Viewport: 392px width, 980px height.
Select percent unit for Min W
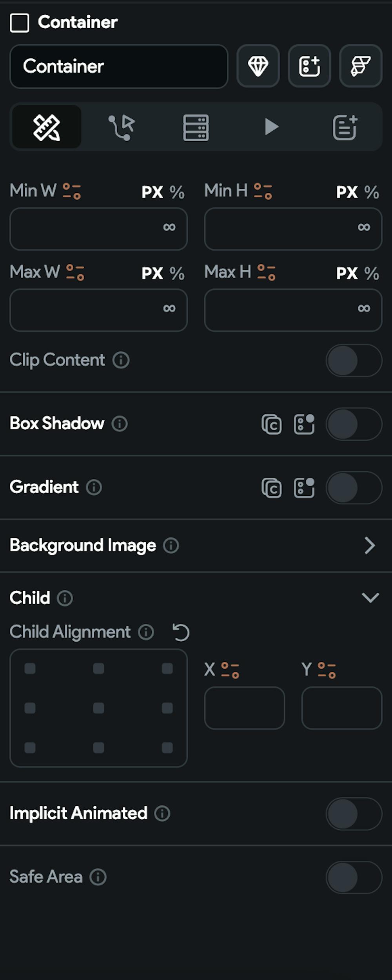tap(177, 192)
